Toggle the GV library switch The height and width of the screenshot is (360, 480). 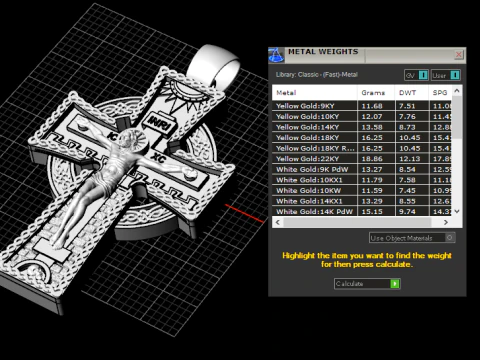(x=416, y=75)
